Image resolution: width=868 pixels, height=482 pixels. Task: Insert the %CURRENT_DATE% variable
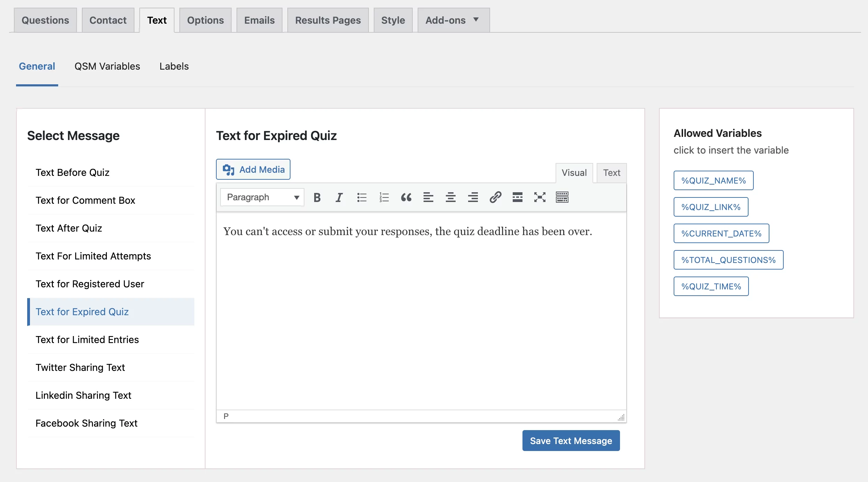click(721, 233)
